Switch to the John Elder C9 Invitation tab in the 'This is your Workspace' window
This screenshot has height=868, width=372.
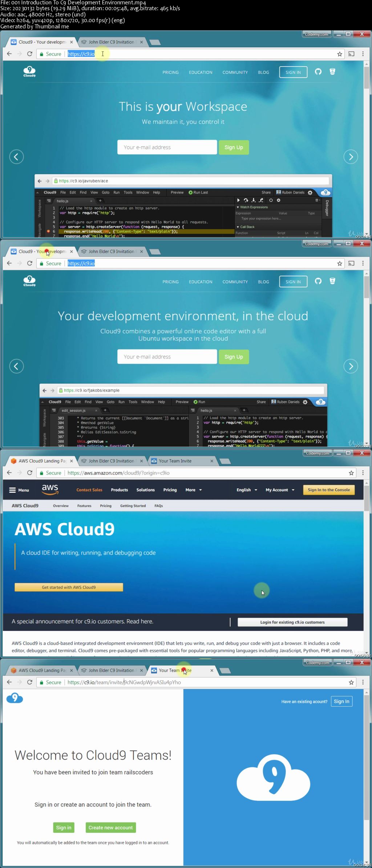click(x=111, y=42)
